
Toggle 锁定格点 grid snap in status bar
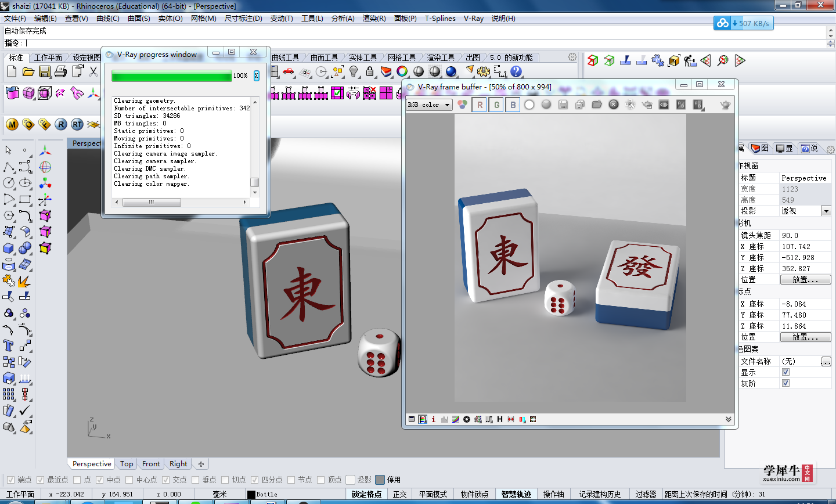[366, 494]
